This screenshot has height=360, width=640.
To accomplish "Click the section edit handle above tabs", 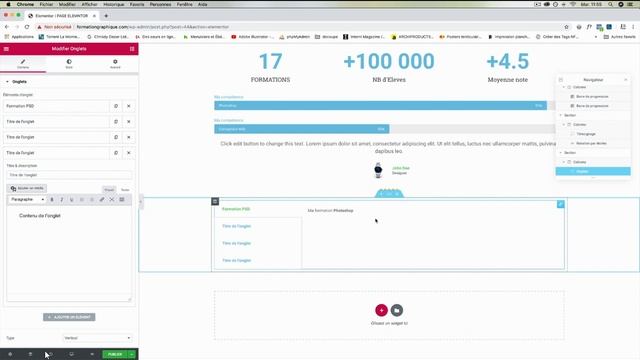I will point(389,193).
